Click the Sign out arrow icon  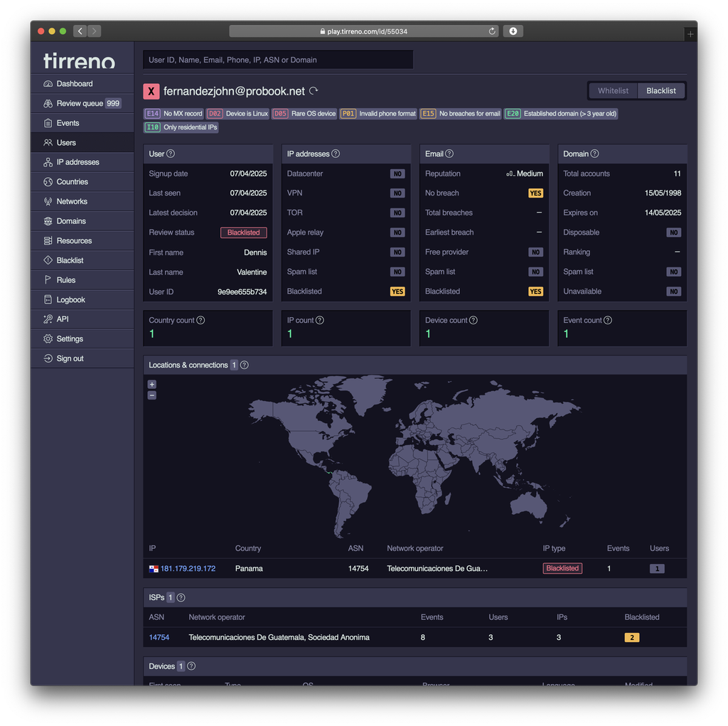48,358
